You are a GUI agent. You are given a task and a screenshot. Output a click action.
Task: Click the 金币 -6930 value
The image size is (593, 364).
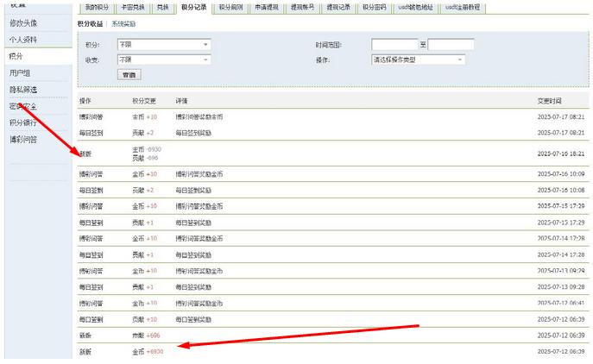pyautogui.click(x=147, y=149)
